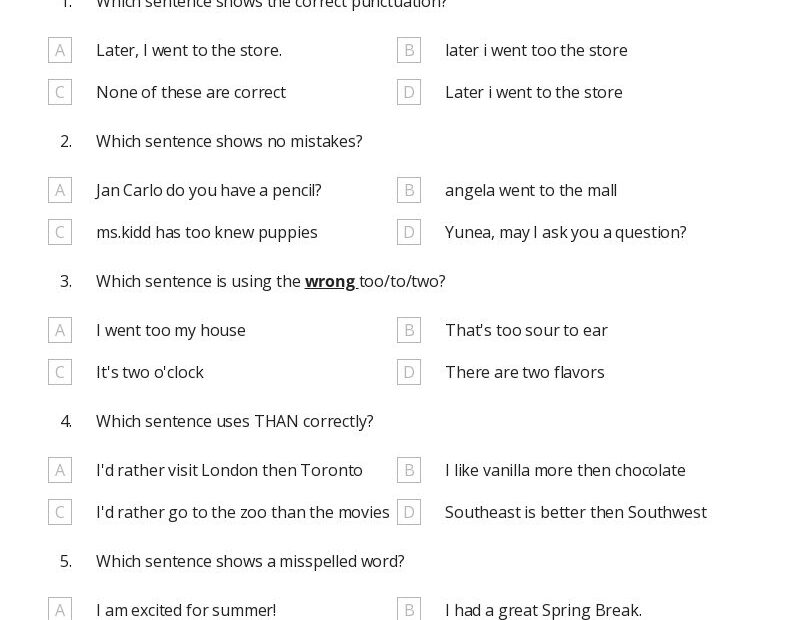Click question 4 text about THAN usage
This screenshot has height=620, width=794.
tap(234, 421)
